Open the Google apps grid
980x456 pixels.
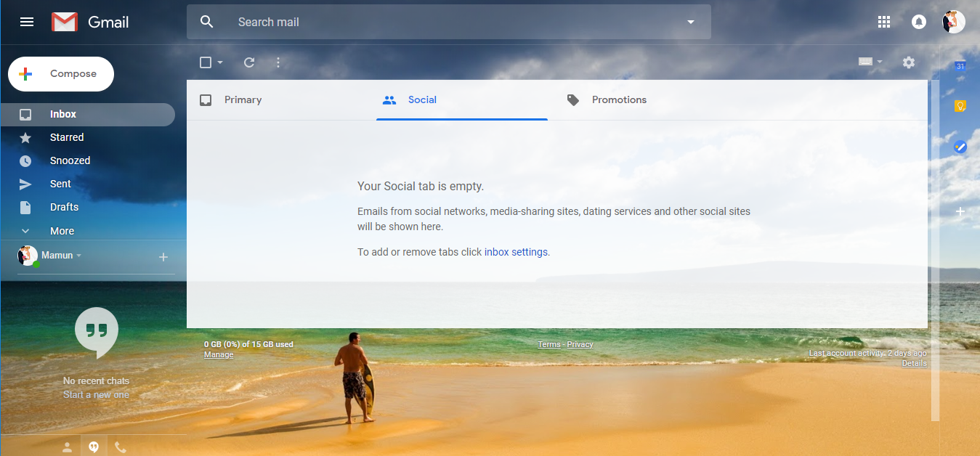click(x=884, y=22)
